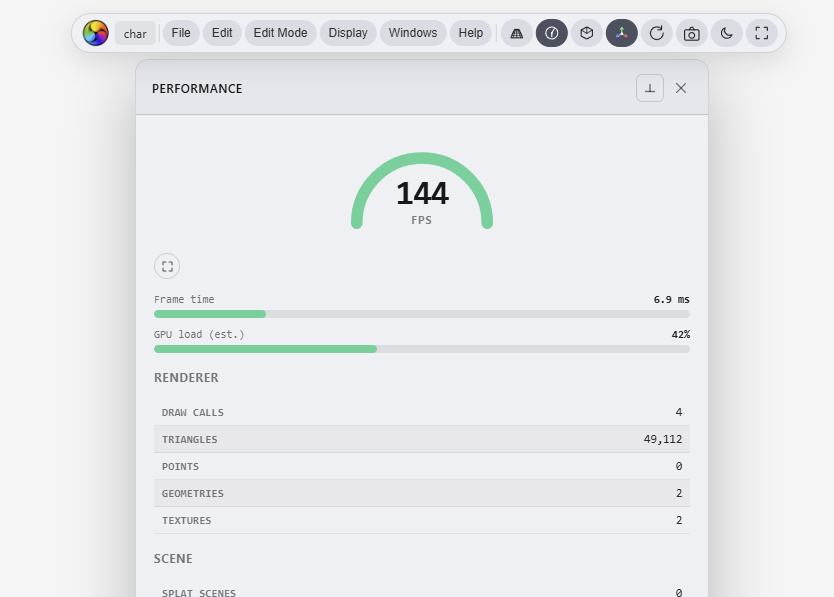This screenshot has height=597, width=834.
Task: Click the '6.9 ms' value
Action: (671, 300)
